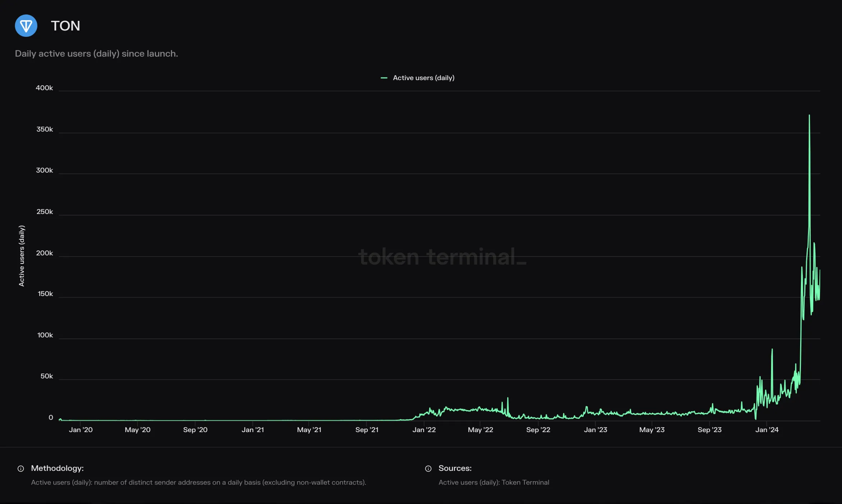Click the TON blue logo icon
The width and height of the screenshot is (842, 504).
pos(26,26)
